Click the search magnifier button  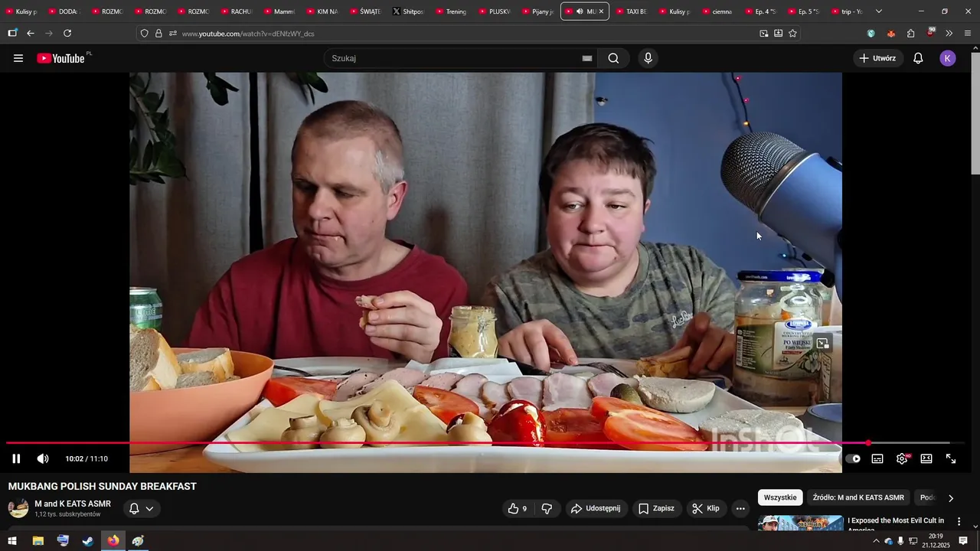[x=613, y=58]
